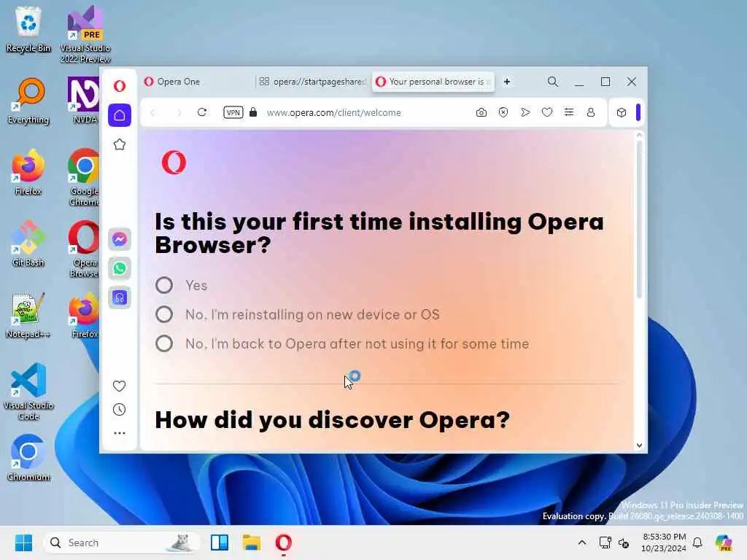This screenshot has width=747, height=560.
Task: Open History clock icon in the sidebar
Action: (119, 410)
